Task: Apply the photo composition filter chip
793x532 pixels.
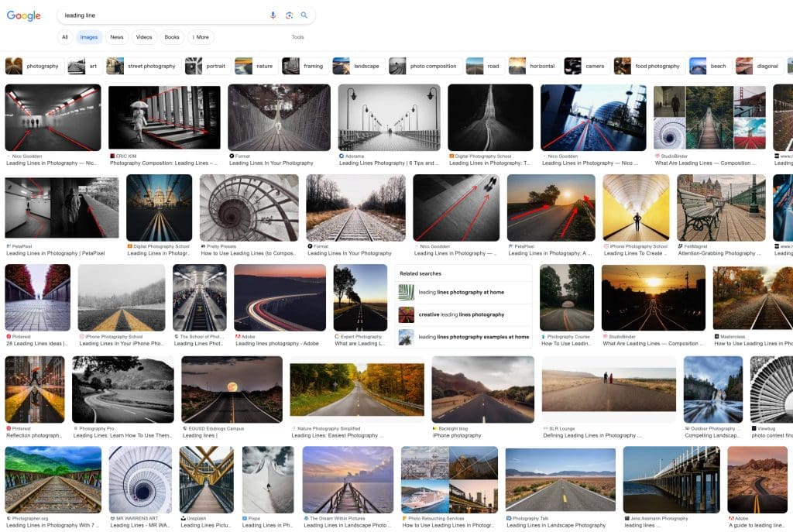Action: (x=424, y=66)
